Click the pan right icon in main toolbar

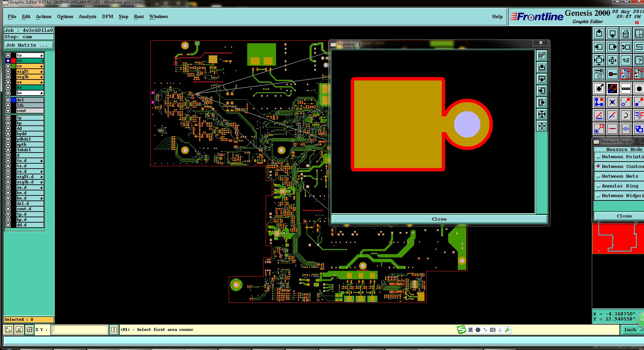pyautogui.click(x=612, y=47)
